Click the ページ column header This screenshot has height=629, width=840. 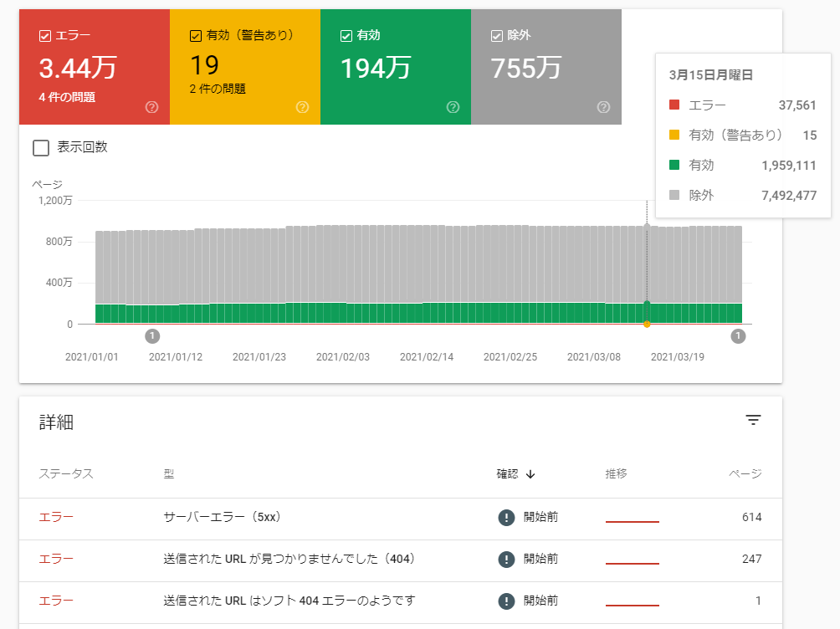(745, 474)
